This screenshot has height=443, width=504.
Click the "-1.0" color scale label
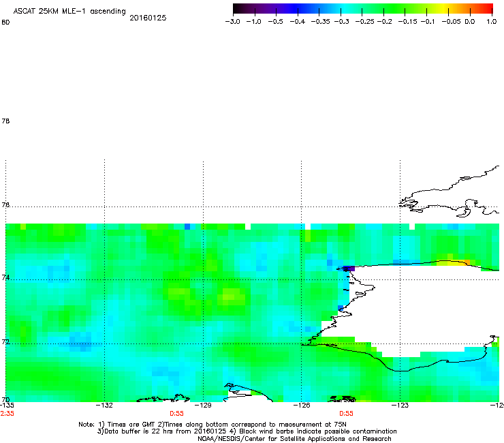point(253,22)
